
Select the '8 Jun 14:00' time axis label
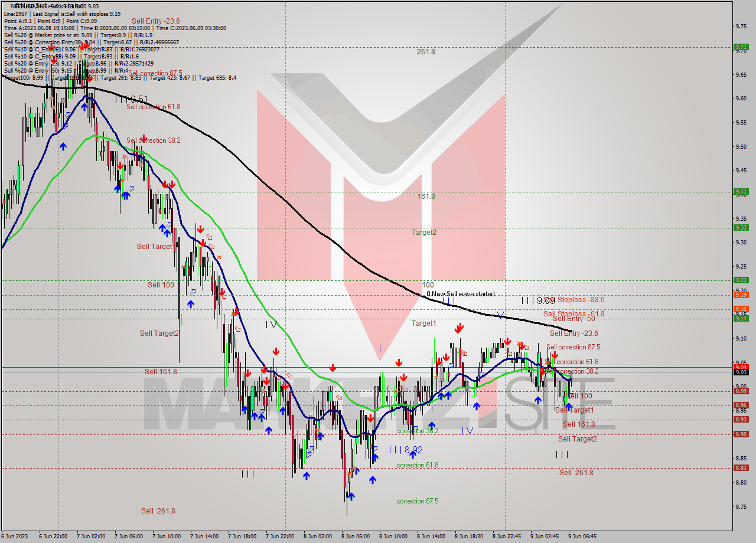(431, 537)
